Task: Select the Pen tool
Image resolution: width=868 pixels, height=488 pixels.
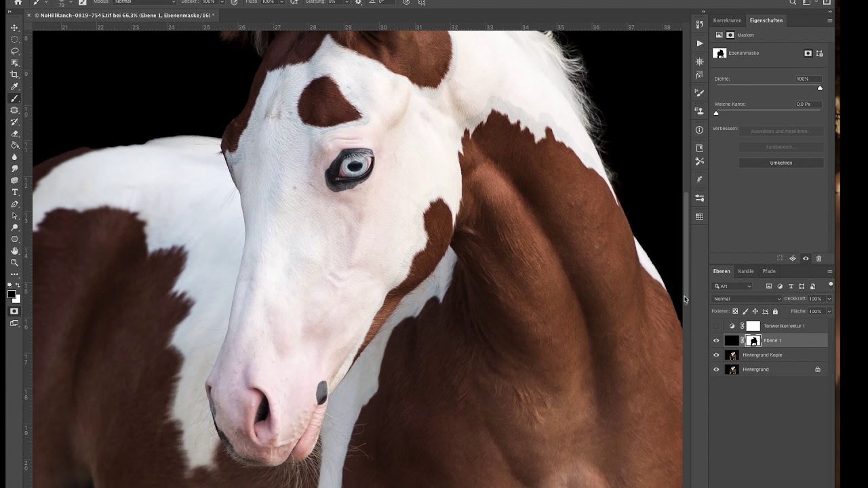Action: coord(14,204)
